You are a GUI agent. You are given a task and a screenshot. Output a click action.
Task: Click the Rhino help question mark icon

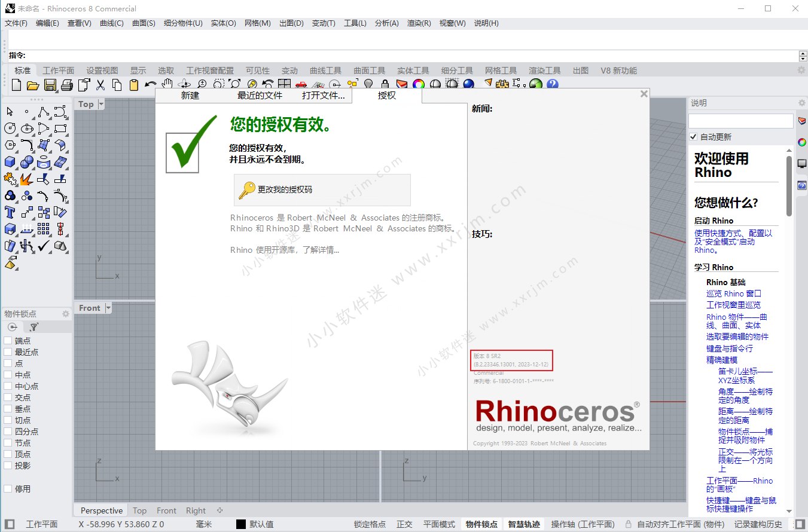551,84
